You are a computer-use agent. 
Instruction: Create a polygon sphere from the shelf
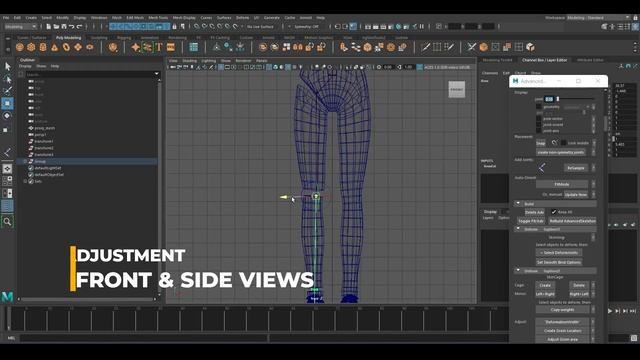coord(20,47)
